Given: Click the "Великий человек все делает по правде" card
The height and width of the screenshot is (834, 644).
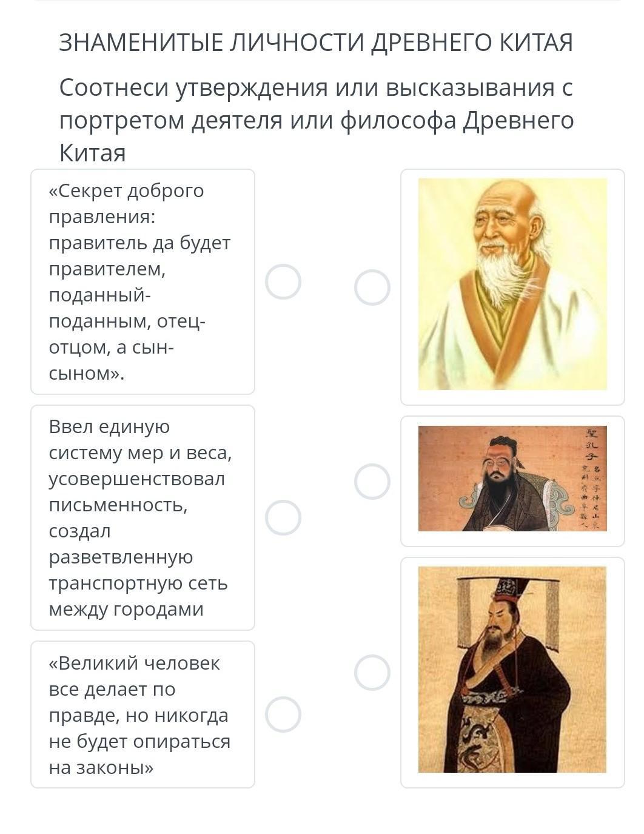Looking at the screenshot, I should tap(143, 715).
